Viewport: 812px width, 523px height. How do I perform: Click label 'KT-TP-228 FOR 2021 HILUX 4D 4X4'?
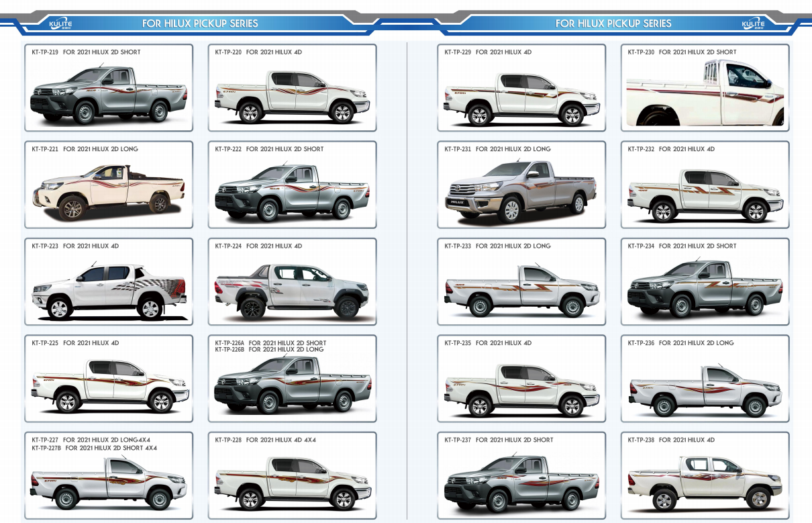[x=265, y=440]
